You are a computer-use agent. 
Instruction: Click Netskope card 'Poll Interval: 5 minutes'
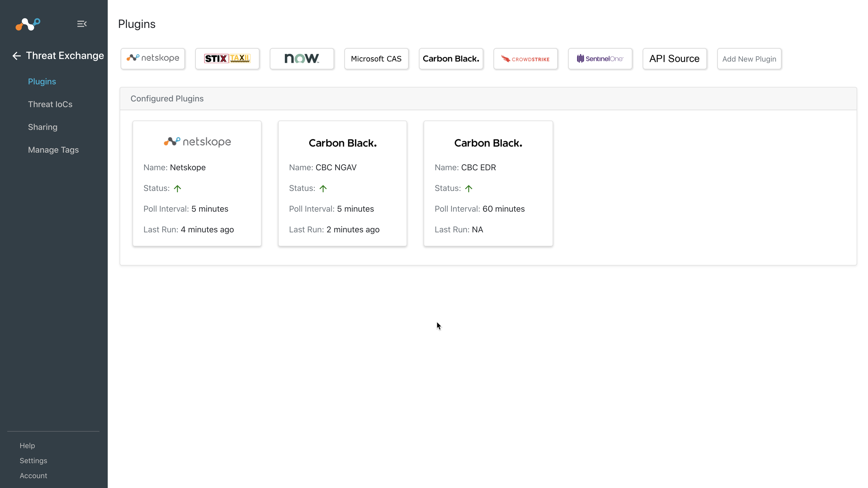(x=186, y=209)
